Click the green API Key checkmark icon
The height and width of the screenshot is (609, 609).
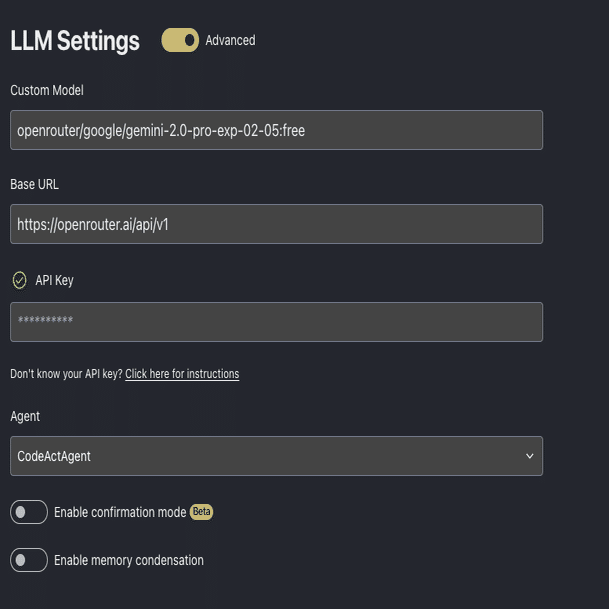(19, 280)
